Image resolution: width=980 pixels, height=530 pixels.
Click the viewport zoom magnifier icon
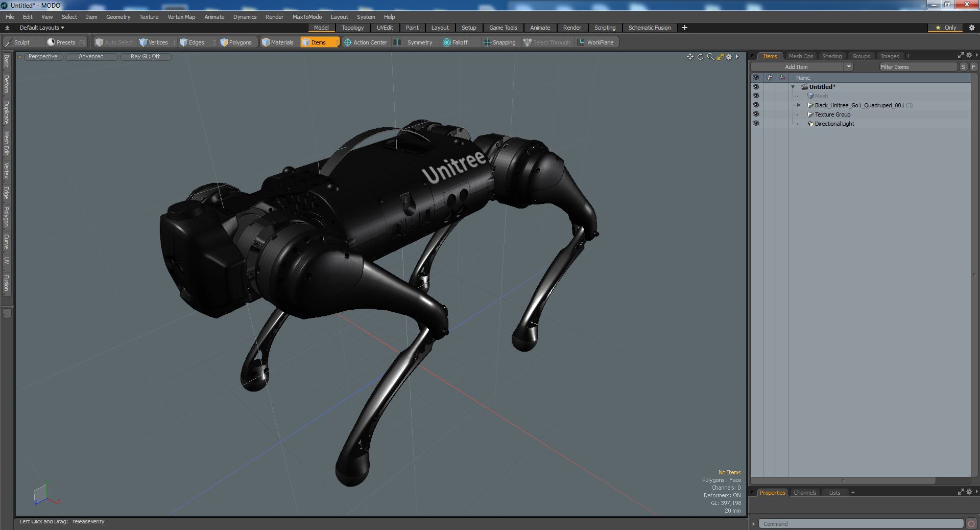tap(710, 57)
